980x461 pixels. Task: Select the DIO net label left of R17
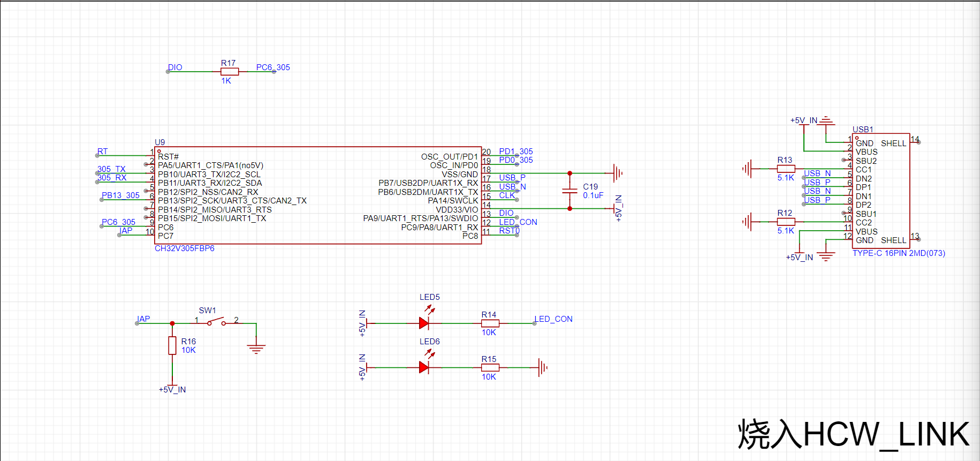coord(175,67)
